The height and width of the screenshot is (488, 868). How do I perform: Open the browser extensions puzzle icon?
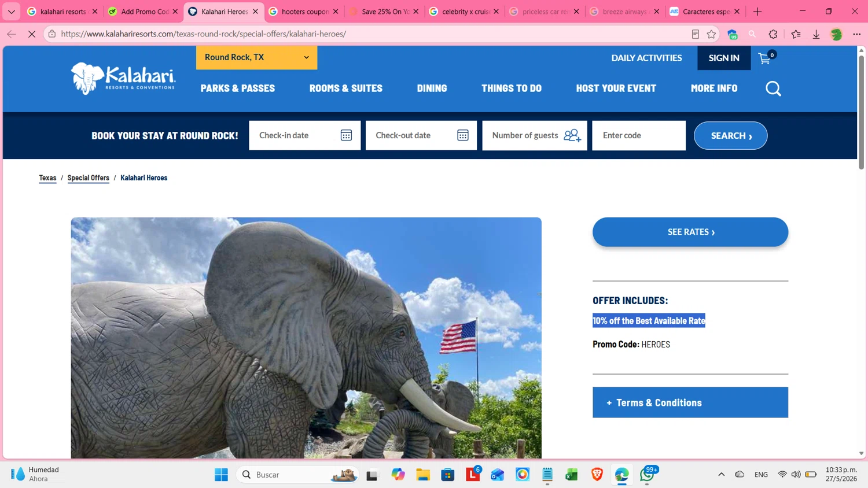pyautogui.click(x=773, y=34)
